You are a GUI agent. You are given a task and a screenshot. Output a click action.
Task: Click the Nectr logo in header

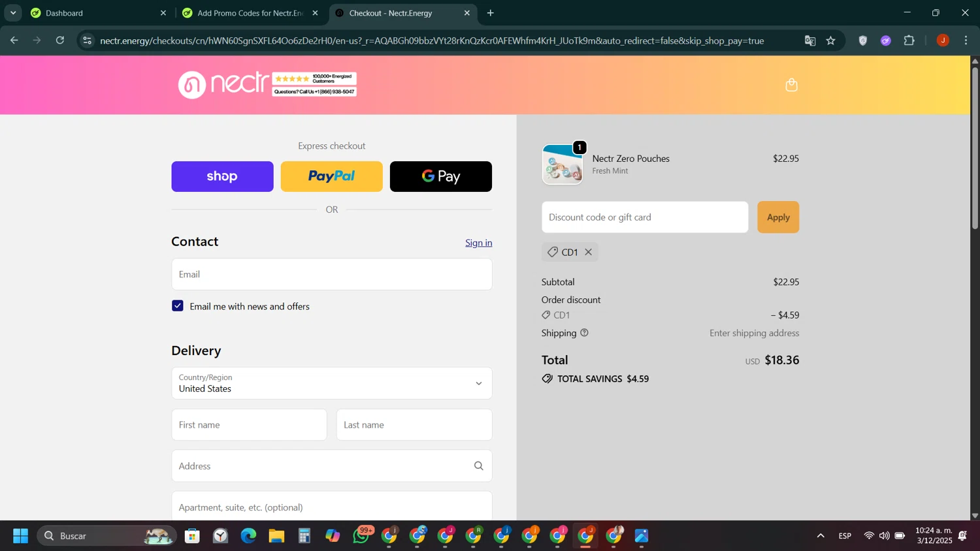tap(223, 85)
